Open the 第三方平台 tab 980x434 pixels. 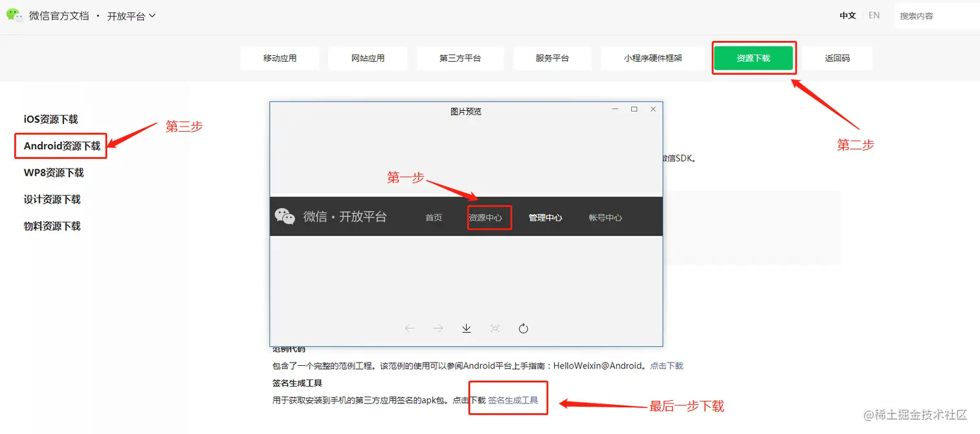460,58
